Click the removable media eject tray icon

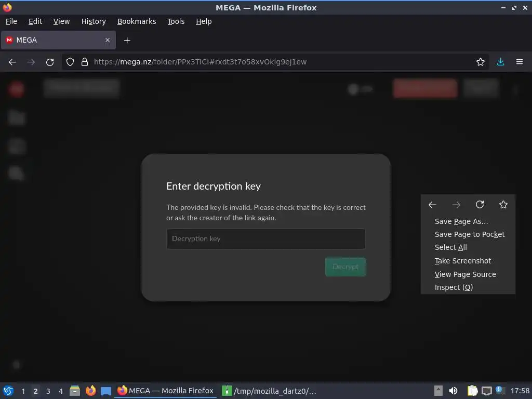[x=438, y=391]
